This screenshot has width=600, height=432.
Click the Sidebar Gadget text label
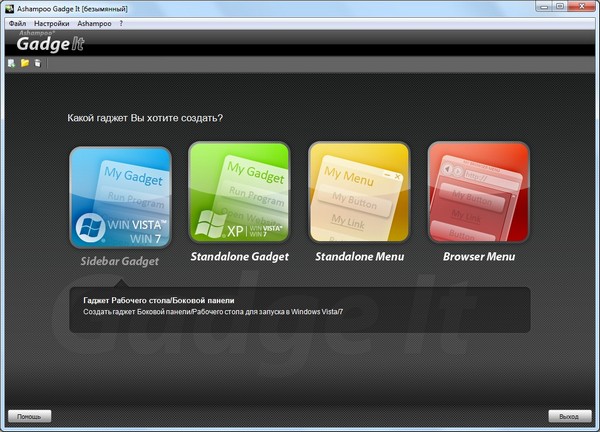tap(120, 261)
